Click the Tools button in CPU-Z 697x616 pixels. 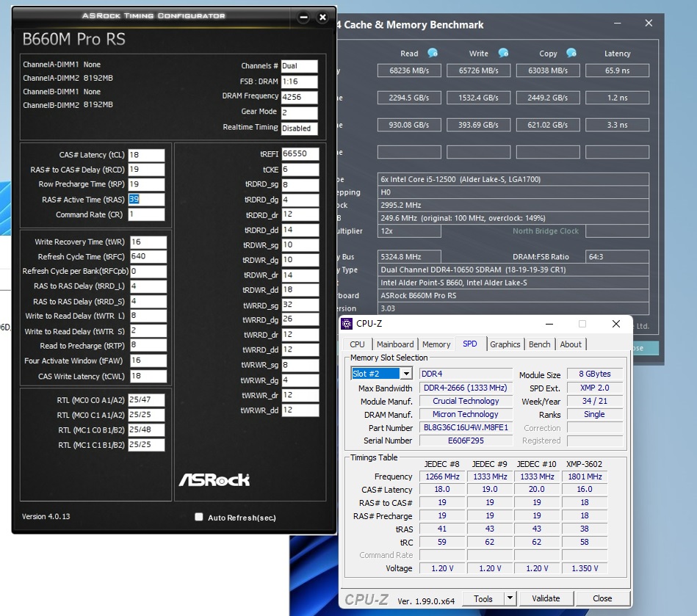(x=483, y=598)
